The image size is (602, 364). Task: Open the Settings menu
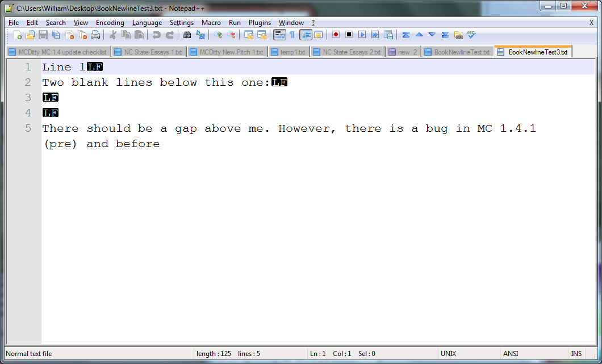point(182,23)
